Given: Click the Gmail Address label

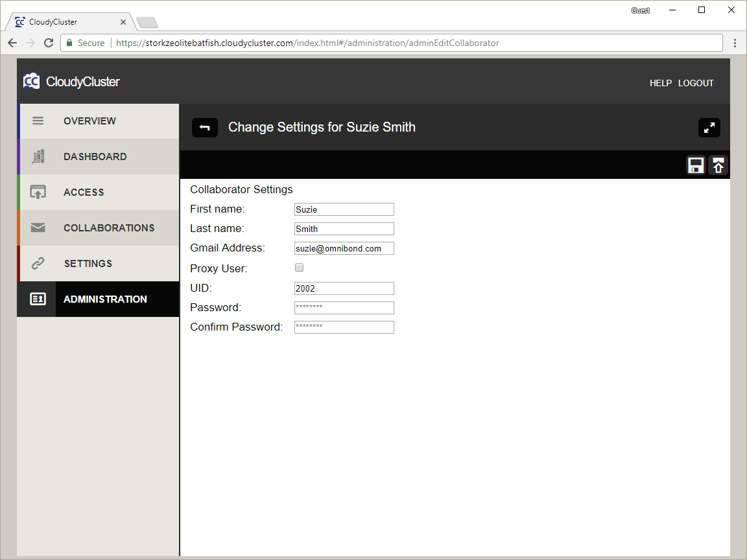Looking at the screenshot, I should [x=227, y=248].
